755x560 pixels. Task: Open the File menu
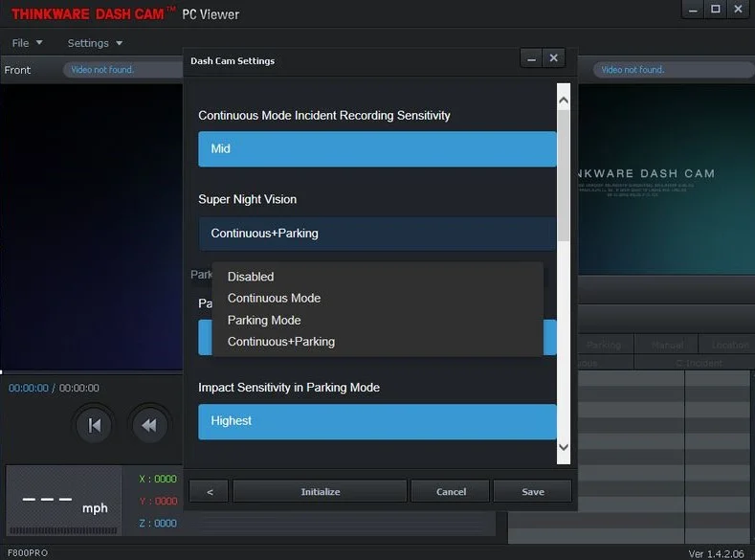[26, 43]
